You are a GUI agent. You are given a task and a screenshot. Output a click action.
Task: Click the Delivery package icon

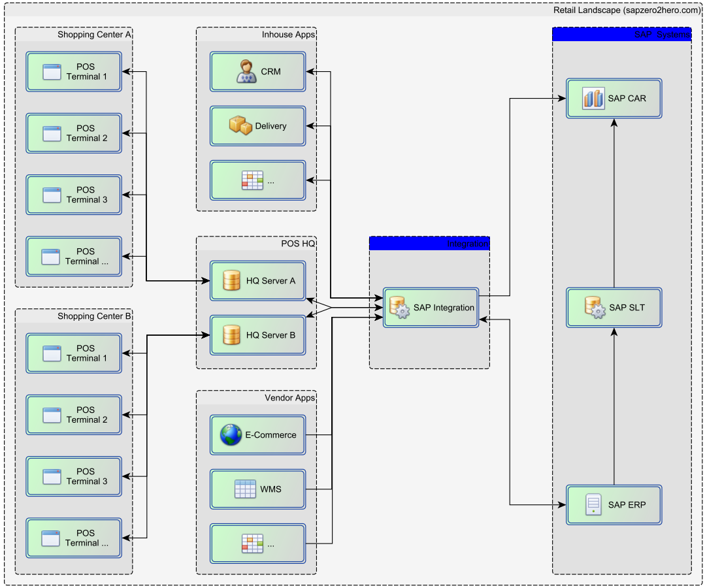click(242, 125)
